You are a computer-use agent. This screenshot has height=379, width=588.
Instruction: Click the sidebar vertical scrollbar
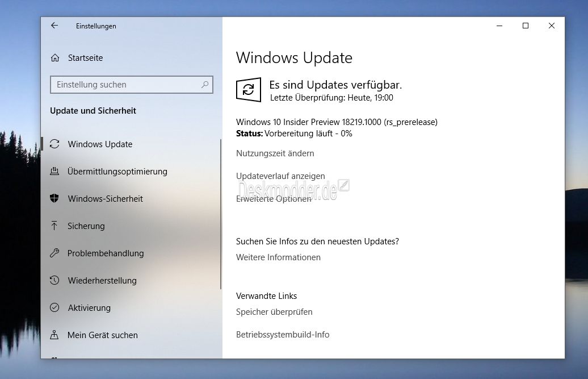point(220,214)
